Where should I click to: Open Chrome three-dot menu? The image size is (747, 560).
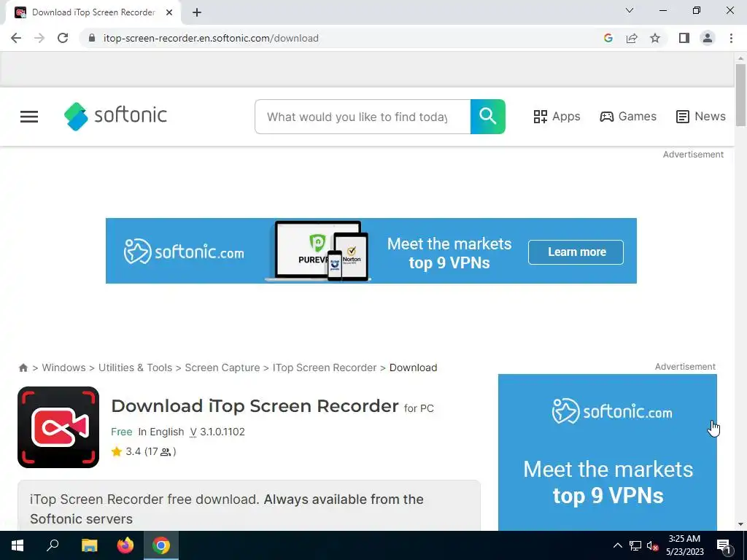(x=731, y=38)
